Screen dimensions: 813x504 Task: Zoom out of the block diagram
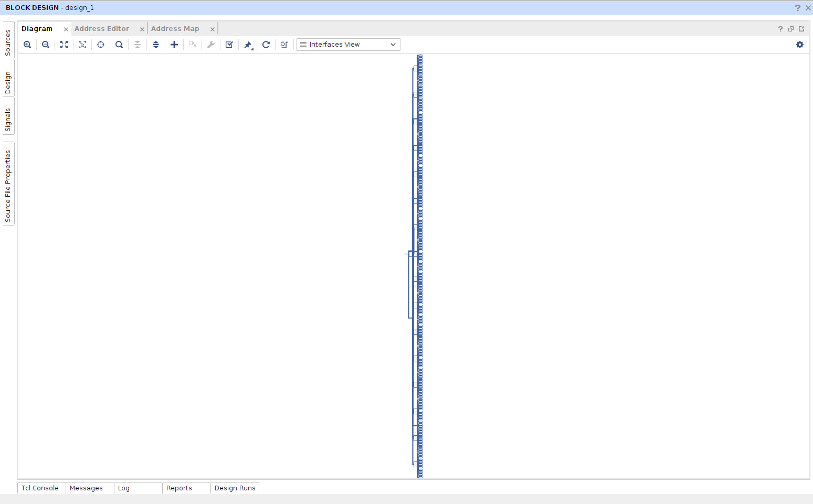tap(46, 45)
